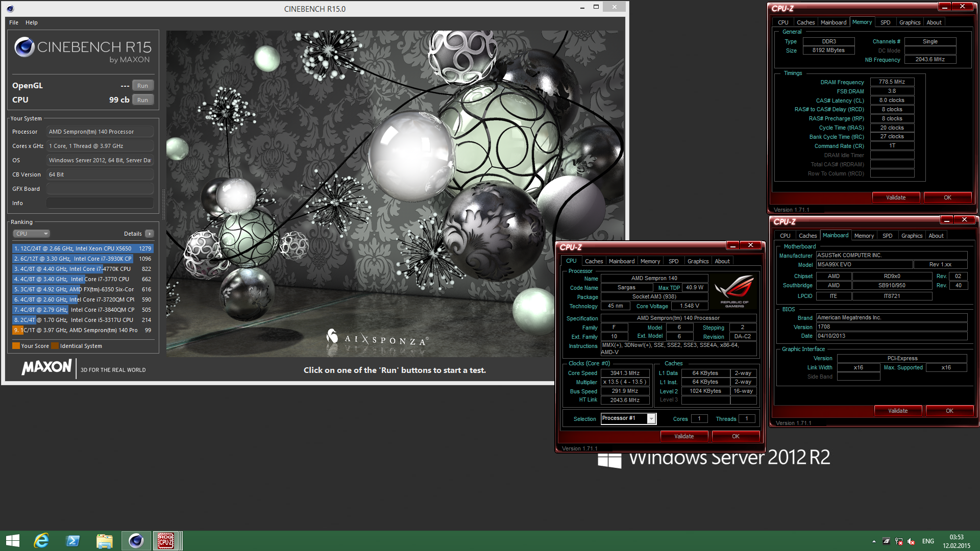
Task: Click DRAM Frequency value 778.5 MHz
Action: [x=892, y=82]
